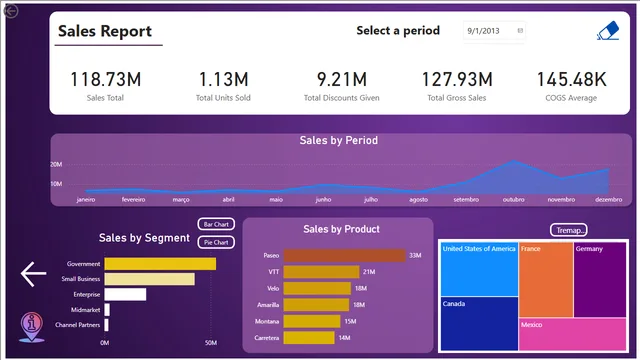This screenshot has height=360, width=640.
Task: Click the 127.93M Total Gross Sales card
Action: (x=457, y=85)
